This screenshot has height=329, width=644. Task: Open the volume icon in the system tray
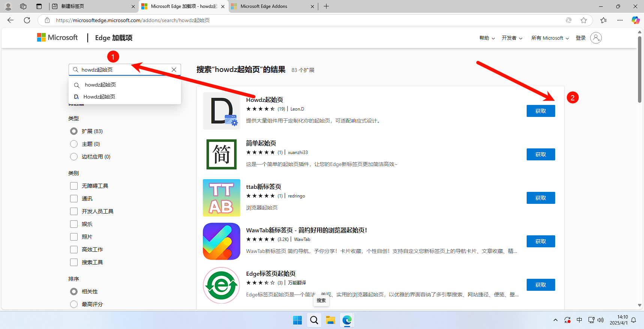pos(601,320)
